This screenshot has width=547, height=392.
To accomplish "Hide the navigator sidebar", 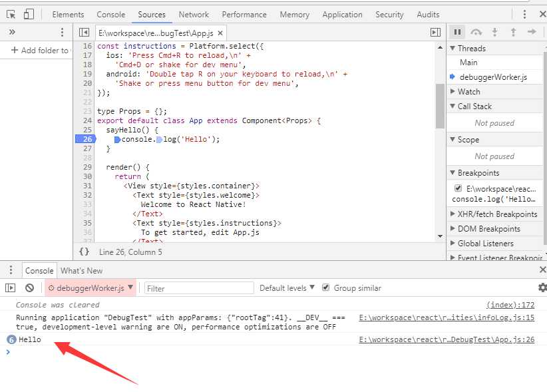I will pos(84,33).
